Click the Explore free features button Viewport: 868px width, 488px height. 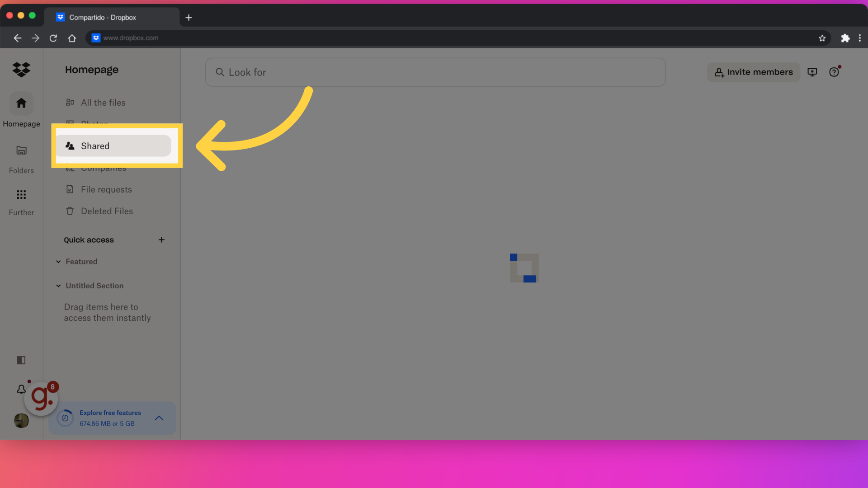pyautogui.click(x=110, y=413)
